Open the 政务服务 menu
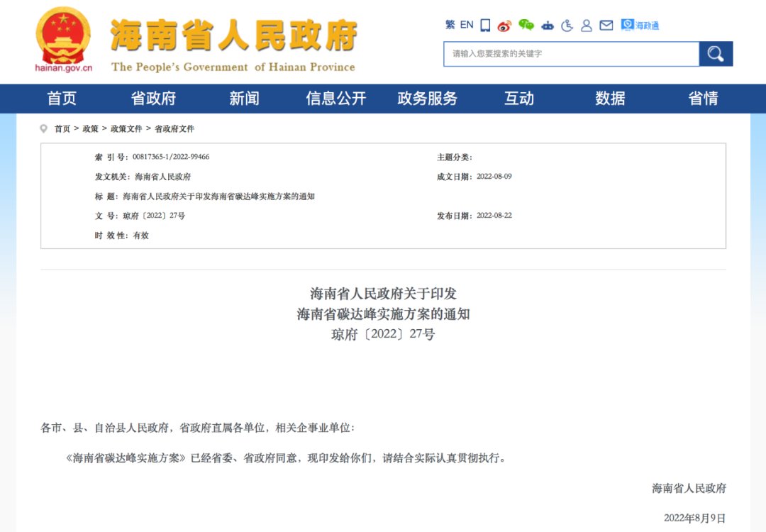The image size is (766, 532). click(428, 99)
